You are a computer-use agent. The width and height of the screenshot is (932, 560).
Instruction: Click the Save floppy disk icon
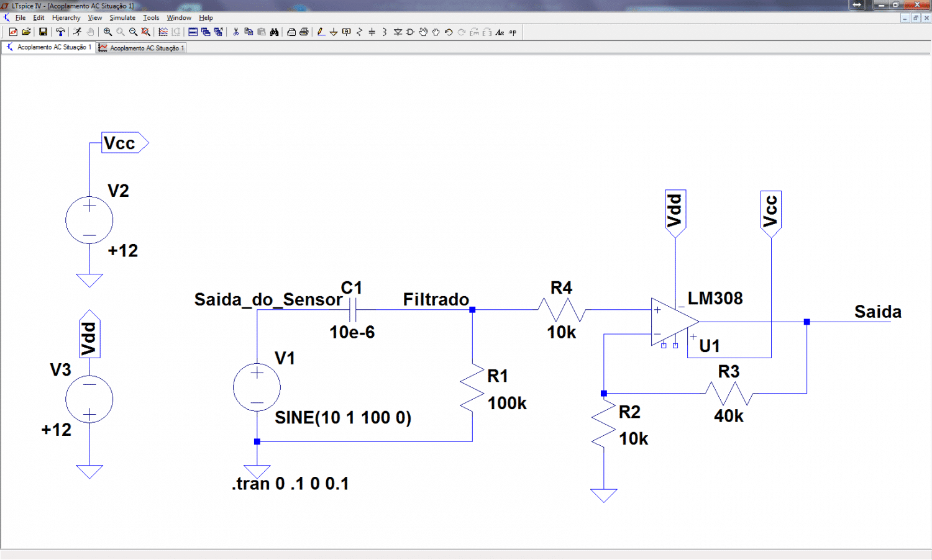tap(43, 32)
